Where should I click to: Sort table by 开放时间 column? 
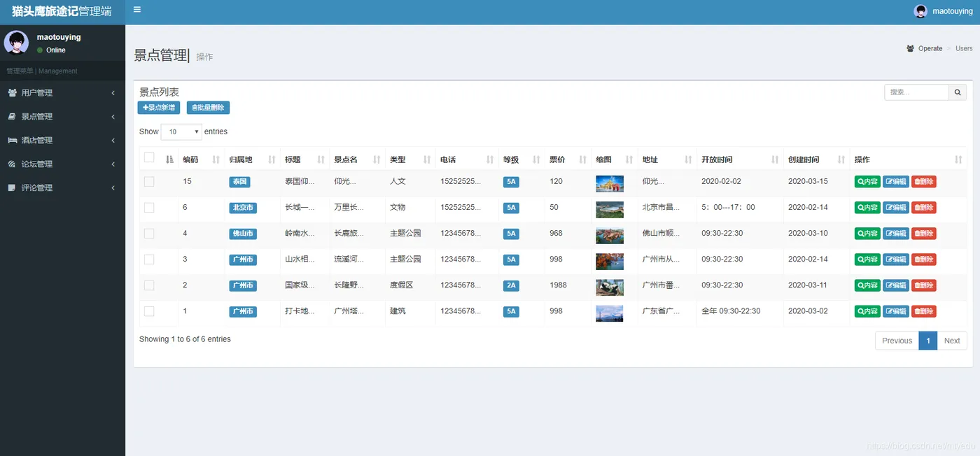[x=740, y=159]
